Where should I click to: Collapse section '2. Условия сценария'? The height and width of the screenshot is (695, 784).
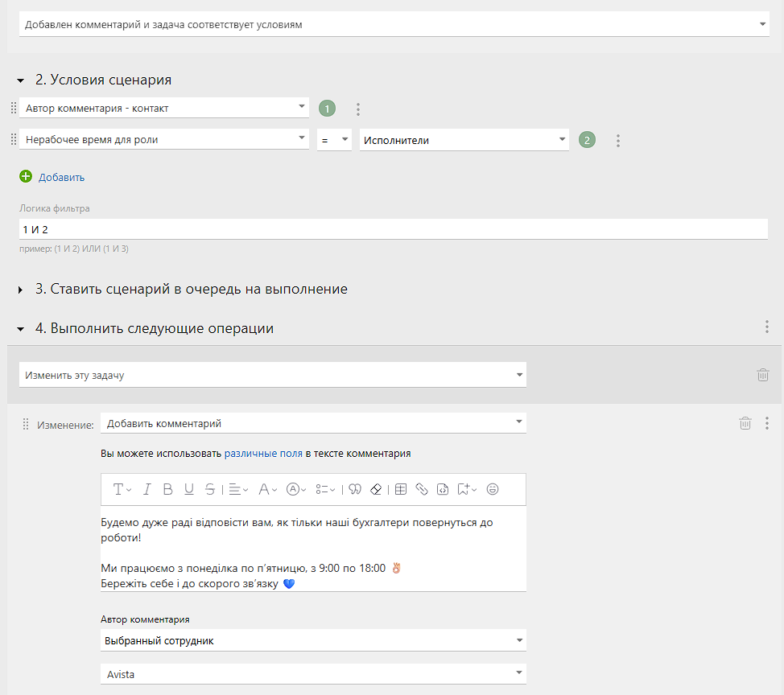pyautogui.click(x=20, y=80)
